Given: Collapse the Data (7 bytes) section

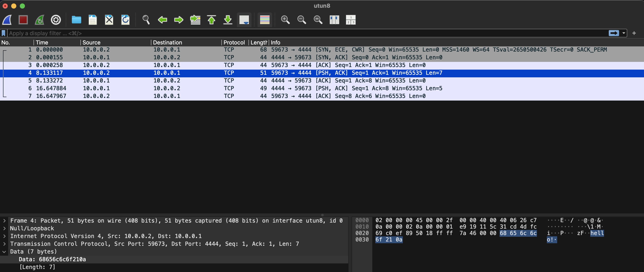Looking at the screenshot, I should (x=4, y=252).
